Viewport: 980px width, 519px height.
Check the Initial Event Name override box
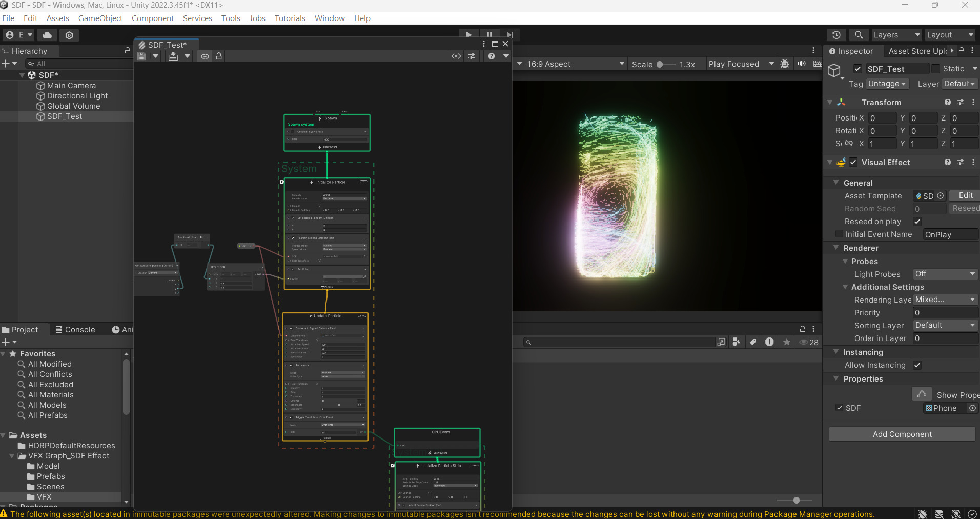pos(839,234)
